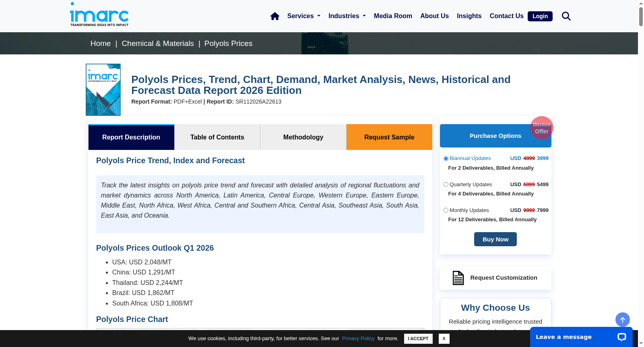The height and width of the screenshot is (347, 644).
Task: Click the report title heading
Action: point(321,85)
